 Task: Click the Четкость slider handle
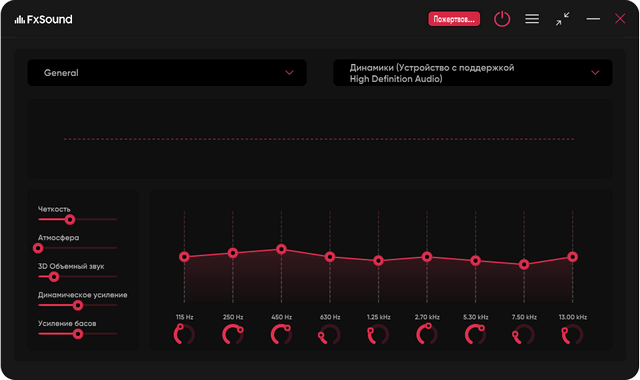pyautogui.click(x=70, y=220)
